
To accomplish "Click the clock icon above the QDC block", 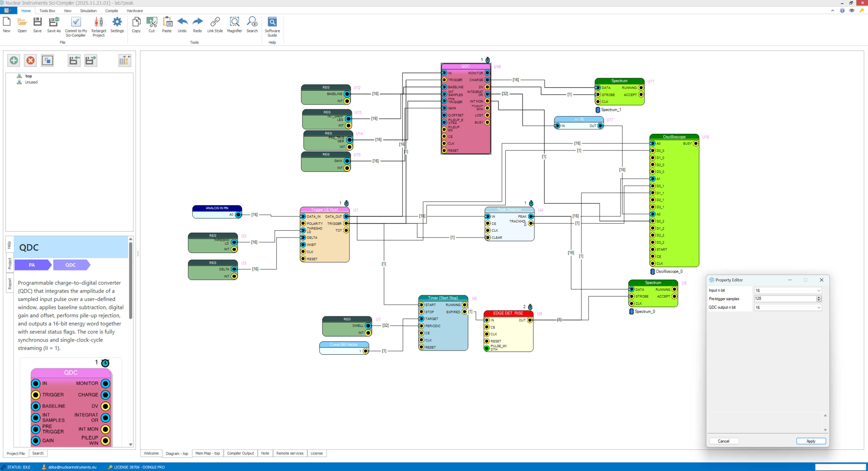I will click(488, 60).
